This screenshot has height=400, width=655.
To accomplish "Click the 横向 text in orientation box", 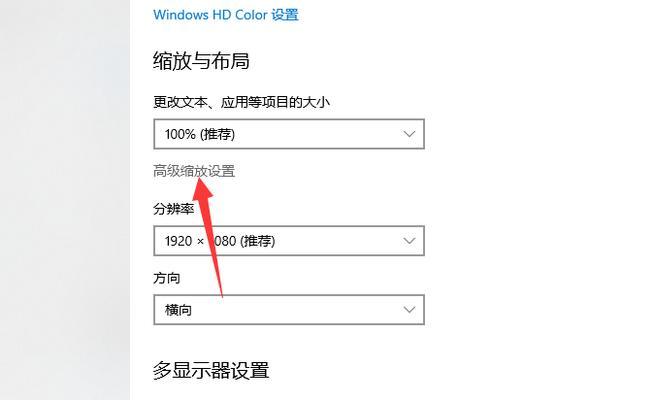I will click(178, 310).
